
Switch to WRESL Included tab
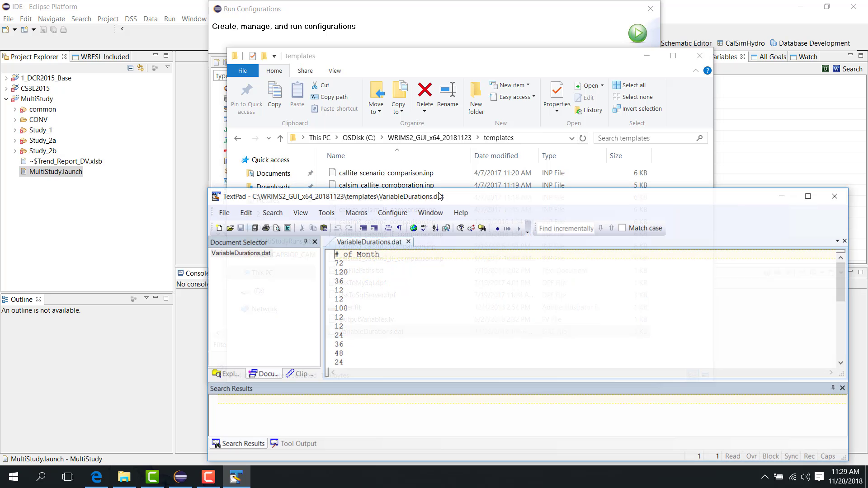click(x=100, y=57)
